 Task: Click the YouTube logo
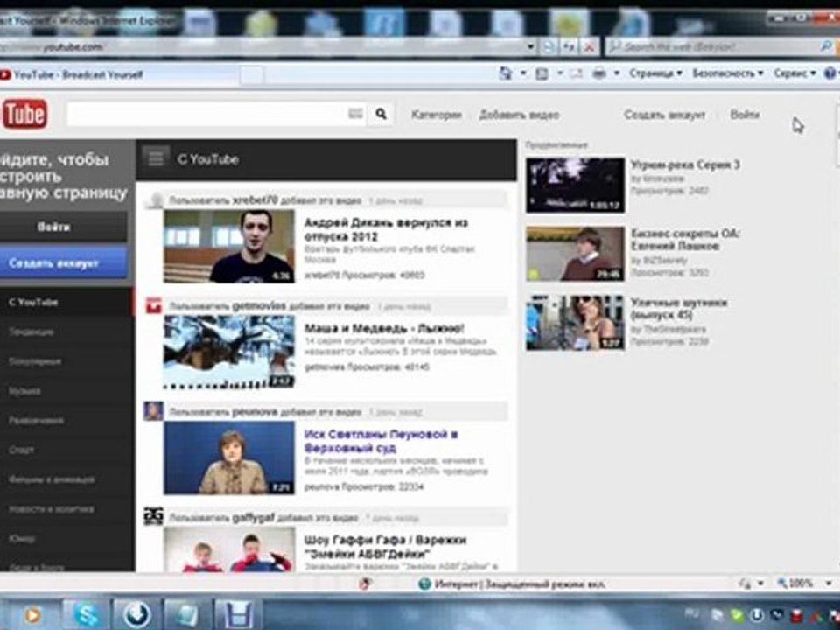click(x=24, y=114)
